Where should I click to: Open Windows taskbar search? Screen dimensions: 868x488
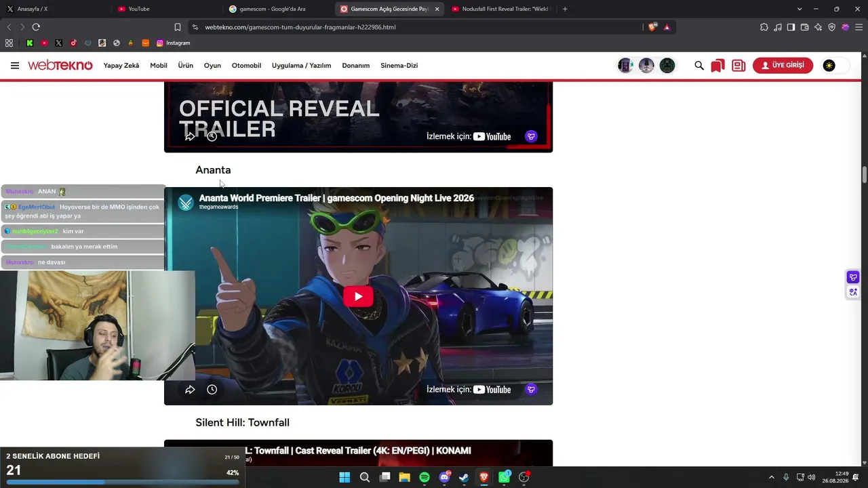[365, 477]
